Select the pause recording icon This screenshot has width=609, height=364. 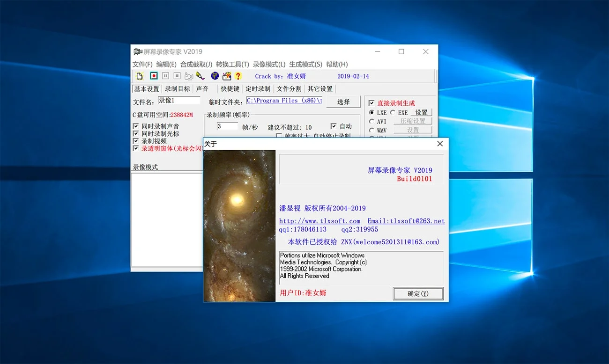tap(166, 76)
